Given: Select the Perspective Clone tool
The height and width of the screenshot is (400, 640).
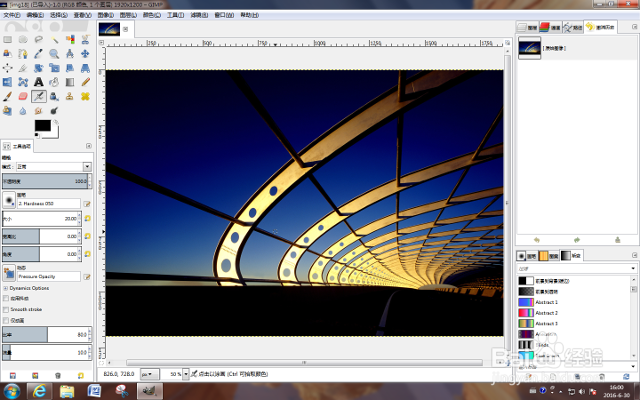Looking at the screenshot, I should [7, 111].
